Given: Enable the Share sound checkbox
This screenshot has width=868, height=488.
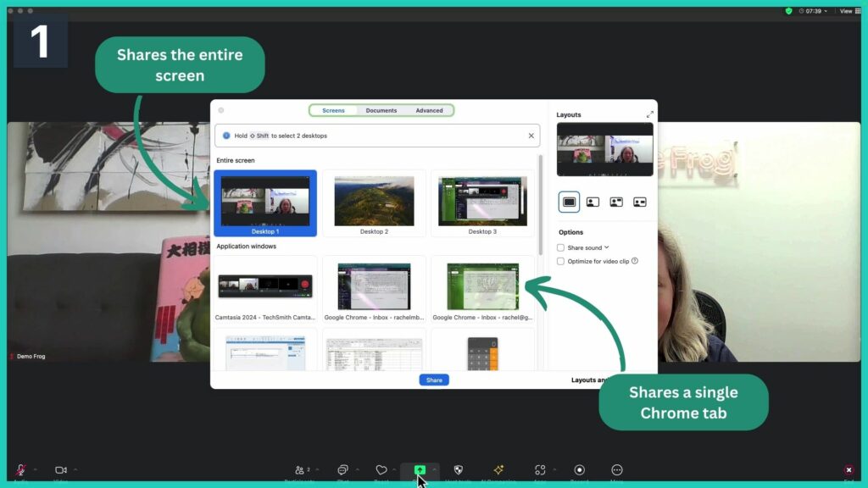Looking at the screenshot, I should [x=560, y=248].
